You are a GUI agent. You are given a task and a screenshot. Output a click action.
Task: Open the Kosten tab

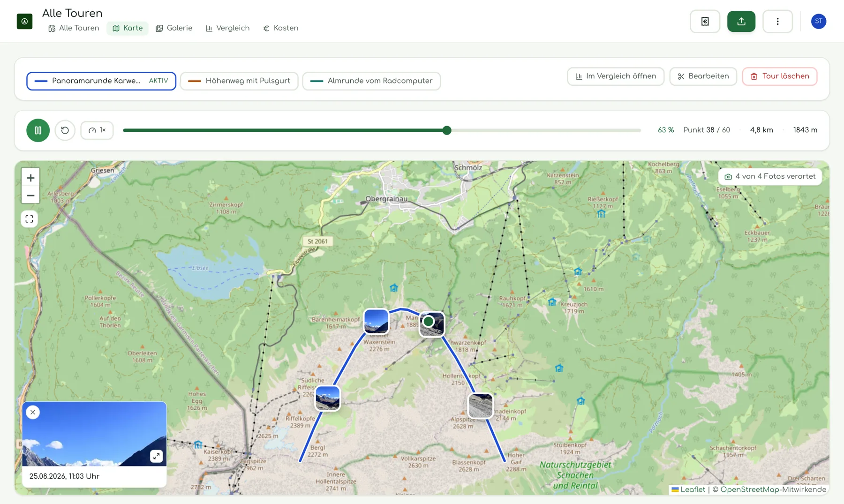(x=280, y=28)
